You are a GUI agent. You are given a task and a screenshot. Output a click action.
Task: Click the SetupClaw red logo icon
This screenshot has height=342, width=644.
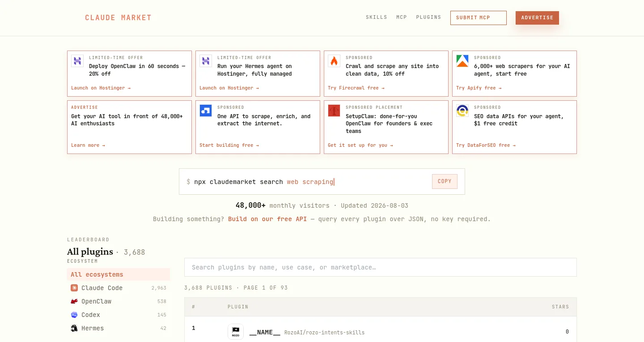[x=334, y=111]
